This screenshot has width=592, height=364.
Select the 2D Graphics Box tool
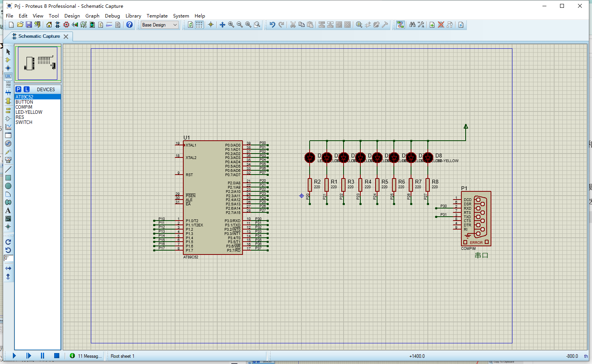(x=8, y=178)
